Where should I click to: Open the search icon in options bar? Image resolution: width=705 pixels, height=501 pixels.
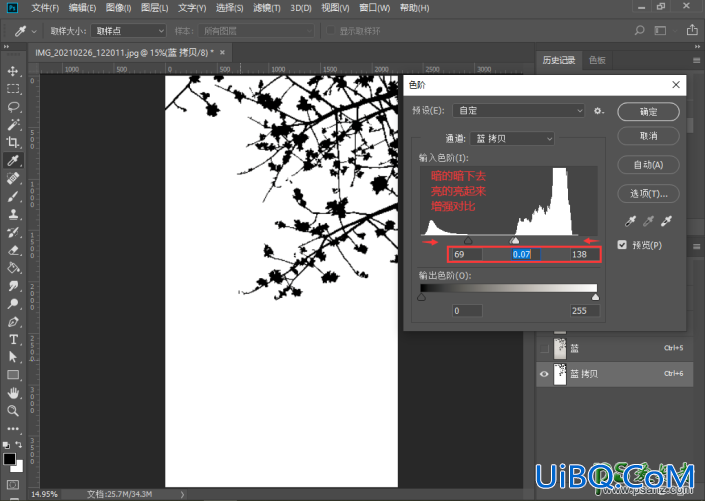(x=639, y=31)
